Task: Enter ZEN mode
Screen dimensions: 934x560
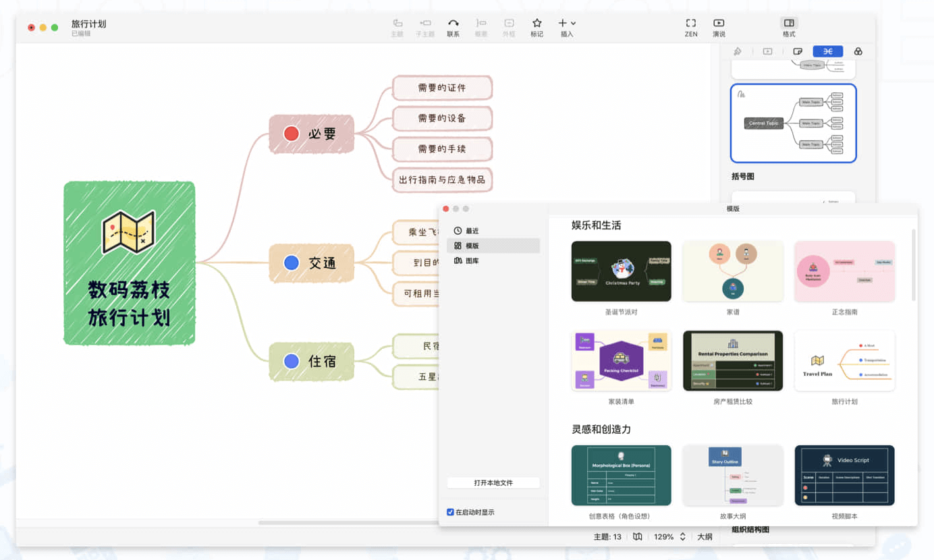Action: click(x=690, y=24)
